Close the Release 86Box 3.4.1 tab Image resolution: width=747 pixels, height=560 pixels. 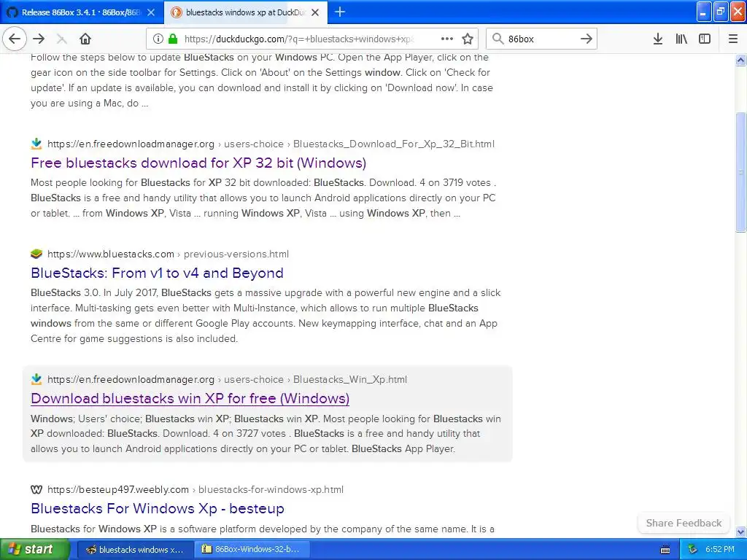tap(151, 12)
